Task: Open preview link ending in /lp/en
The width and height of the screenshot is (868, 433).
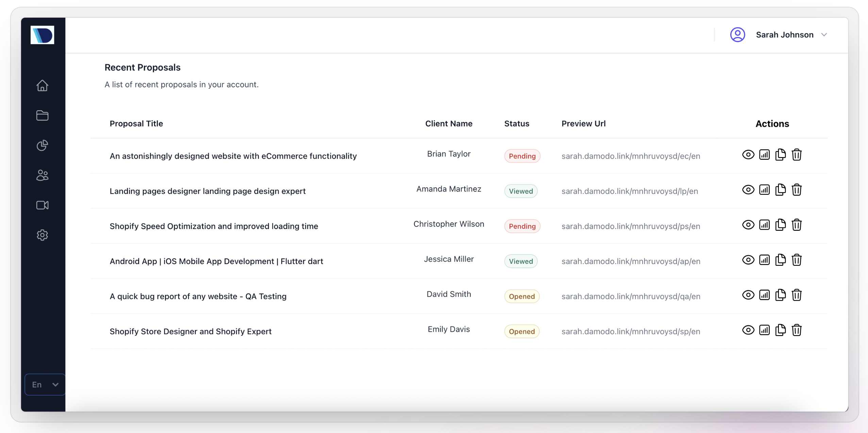Action: click(630, 191)
